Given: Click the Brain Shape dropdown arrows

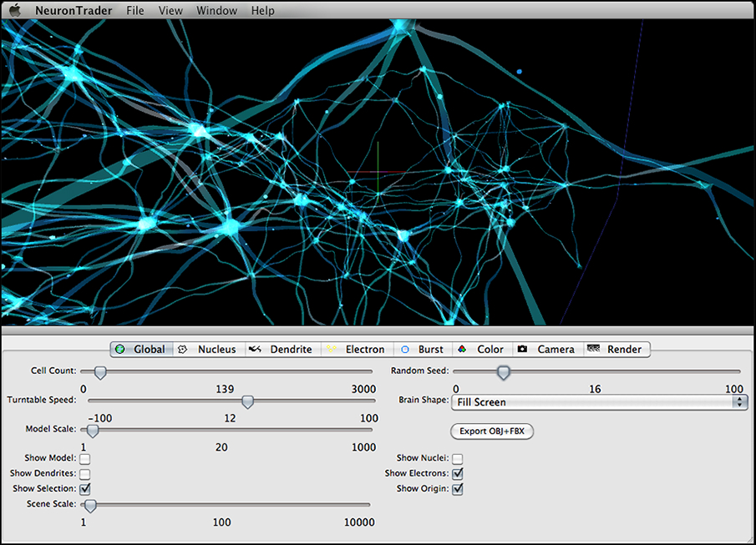Looking at the screenshot, I should [x=739, y=402].
